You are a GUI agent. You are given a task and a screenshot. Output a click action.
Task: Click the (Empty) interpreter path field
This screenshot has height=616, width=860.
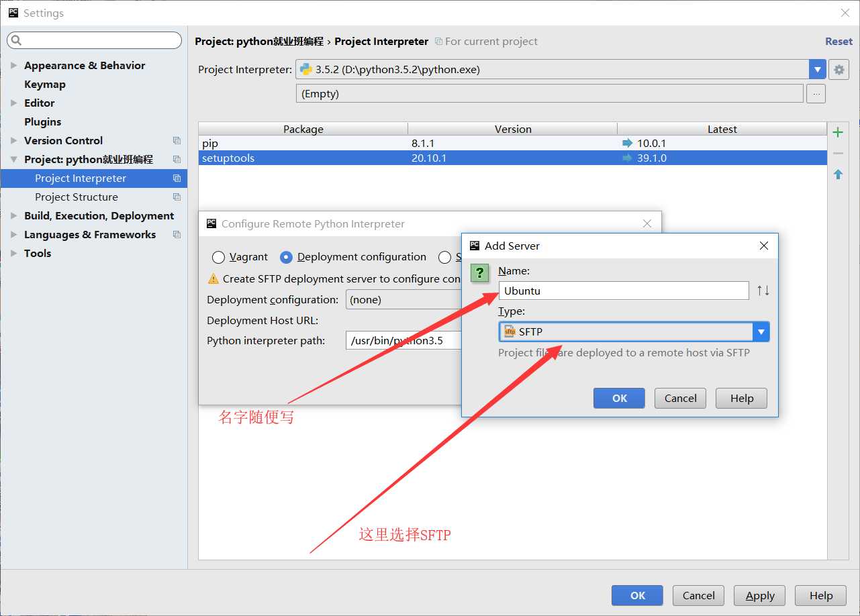click(549, 94)
